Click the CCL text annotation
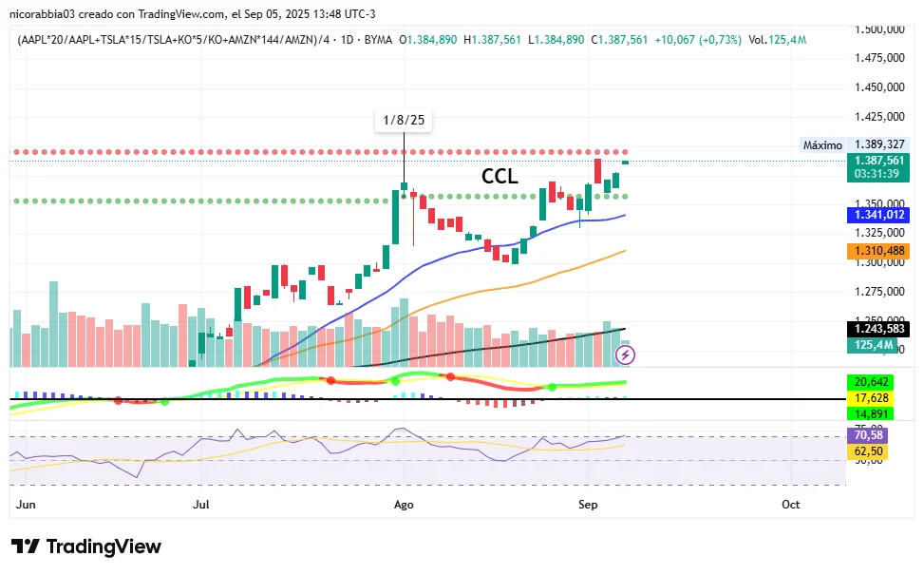Viewport: 924px width, 575px height. (x=500, y=176)
